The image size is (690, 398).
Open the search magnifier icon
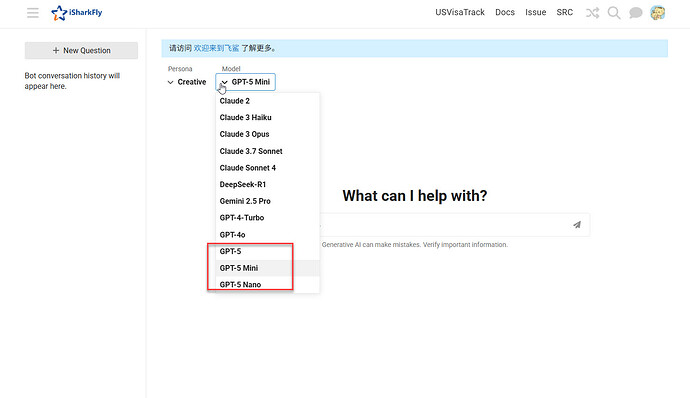pos(614,13)
